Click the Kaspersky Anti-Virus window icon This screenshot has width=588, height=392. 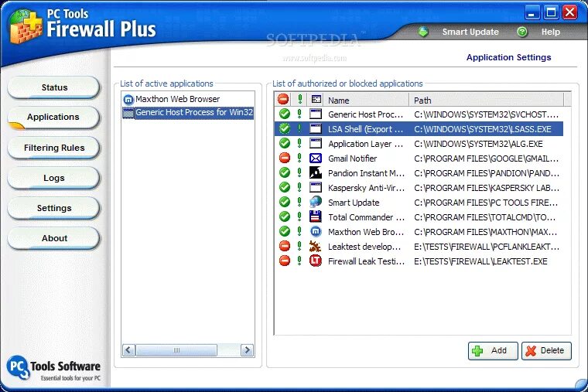click(x=316, y=187)
